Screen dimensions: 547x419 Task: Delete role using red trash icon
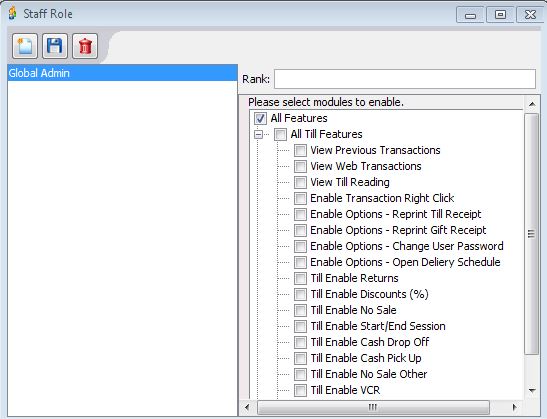pos(85,46)
